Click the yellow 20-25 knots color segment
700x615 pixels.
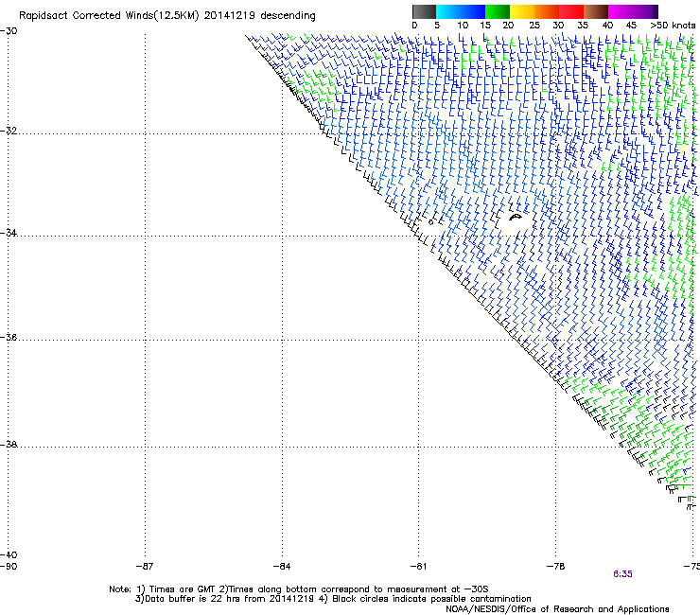pos(522,11)
